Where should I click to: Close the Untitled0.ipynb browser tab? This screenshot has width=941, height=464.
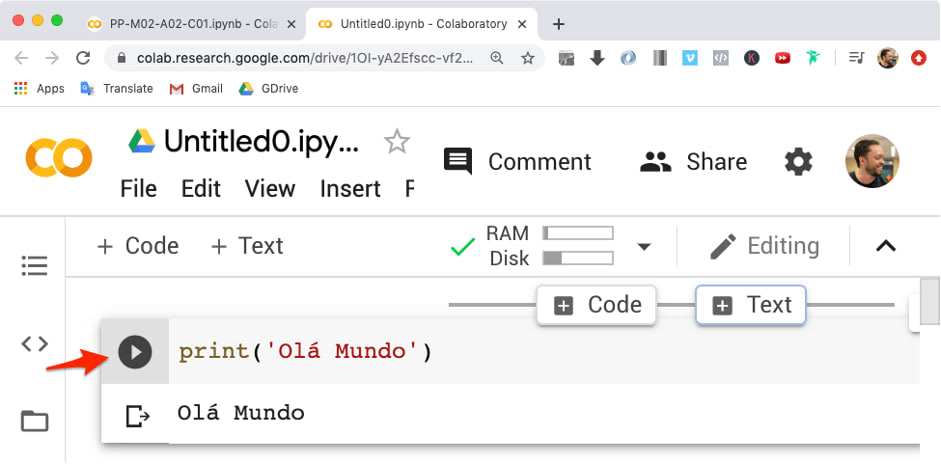point(522,24)
